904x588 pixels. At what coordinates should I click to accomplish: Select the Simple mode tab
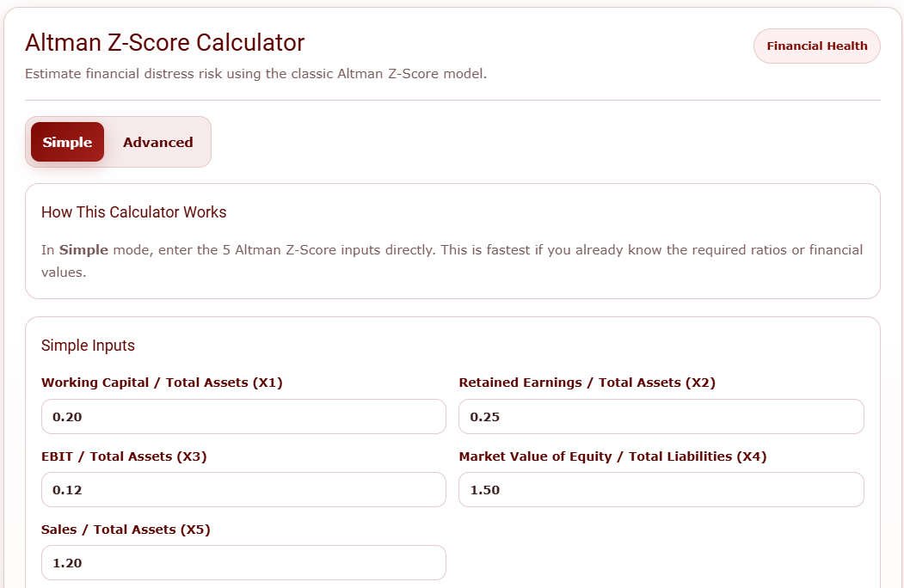click(x=67, y=143)
